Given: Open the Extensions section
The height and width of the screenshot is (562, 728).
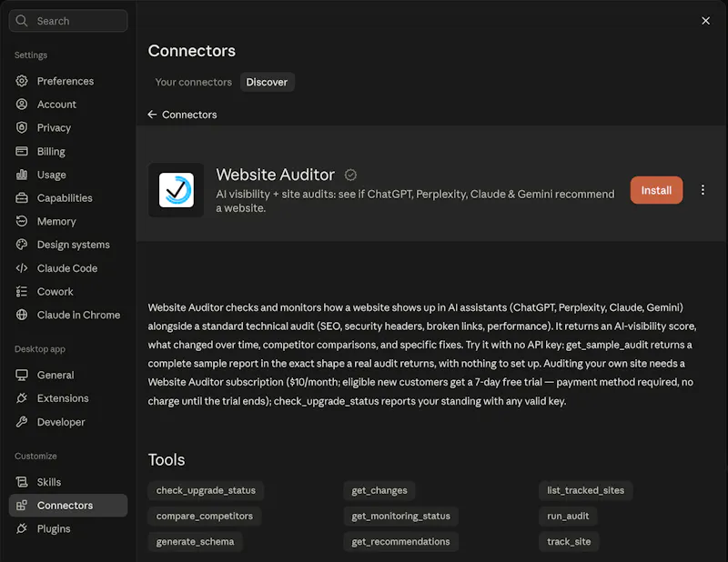Looking at the screenshot, I should pos(68,398).
